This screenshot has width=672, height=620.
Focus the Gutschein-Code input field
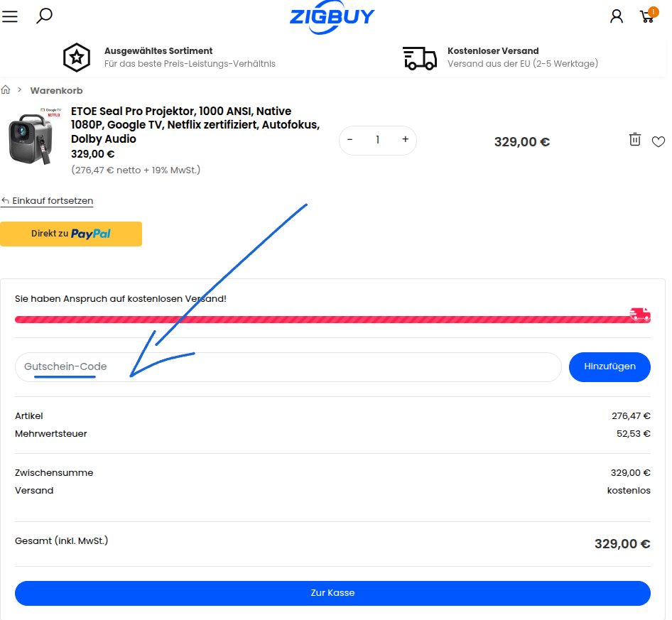pyautogui.click(x=288, y=366)
